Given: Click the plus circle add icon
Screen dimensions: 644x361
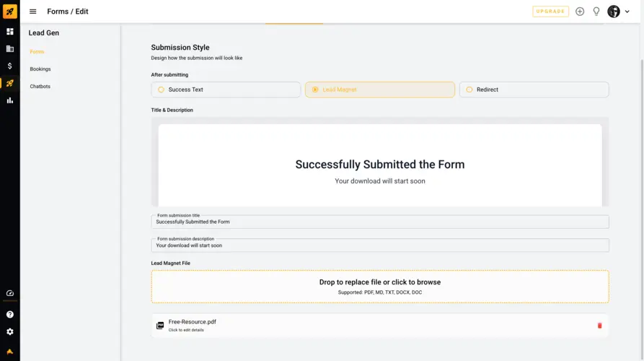Looking at the screenshot, I should (580, 12).
